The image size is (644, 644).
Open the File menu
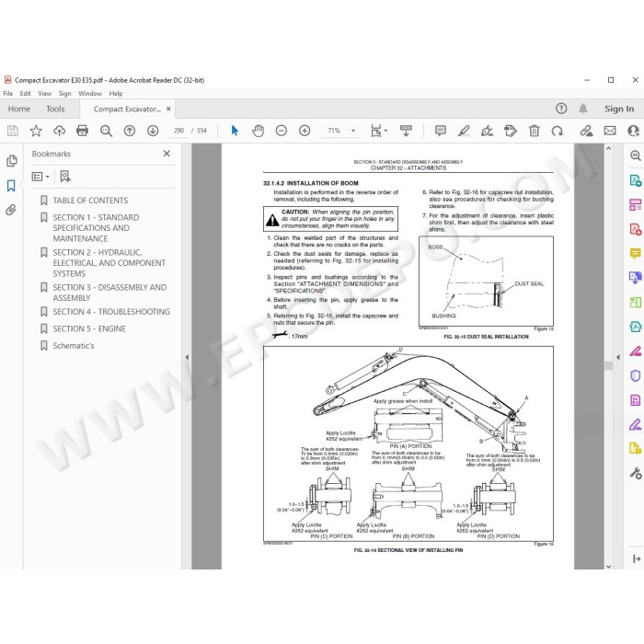[8, 94]
